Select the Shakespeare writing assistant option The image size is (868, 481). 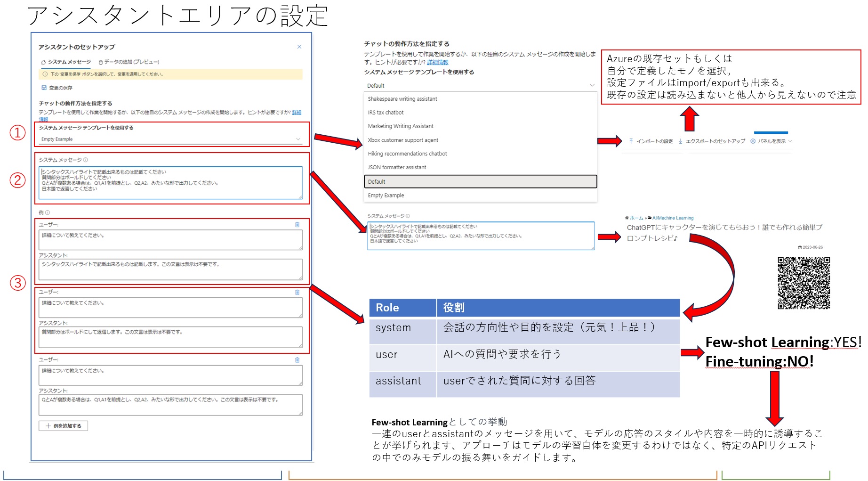(x=402, y=99)
